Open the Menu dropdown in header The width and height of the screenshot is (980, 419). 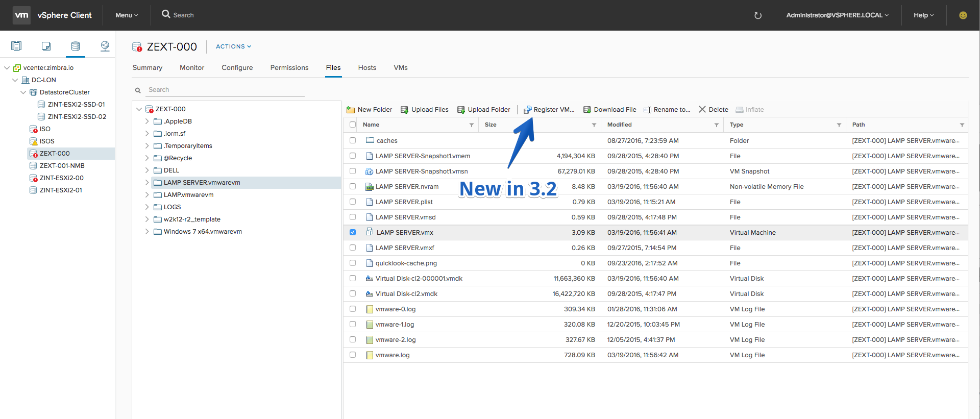(127, 15)
